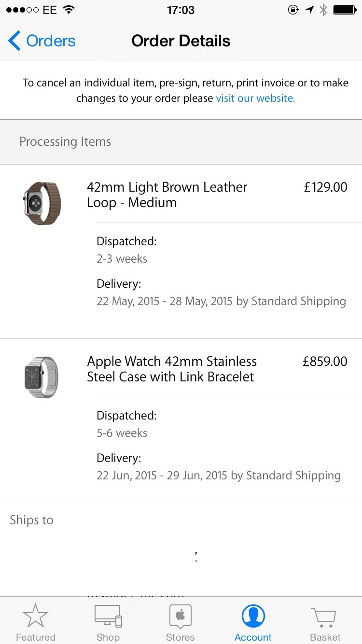Tap the Light Brown Leather Loop thumbnail
This screenshot has height=644, width=362.
[42, 203]
